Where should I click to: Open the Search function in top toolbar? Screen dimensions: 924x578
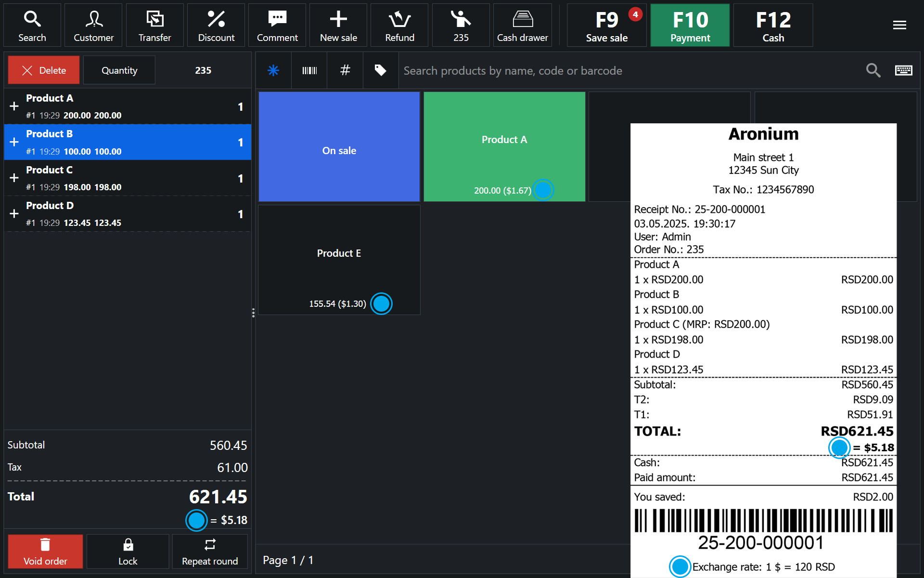click(32, 26)
